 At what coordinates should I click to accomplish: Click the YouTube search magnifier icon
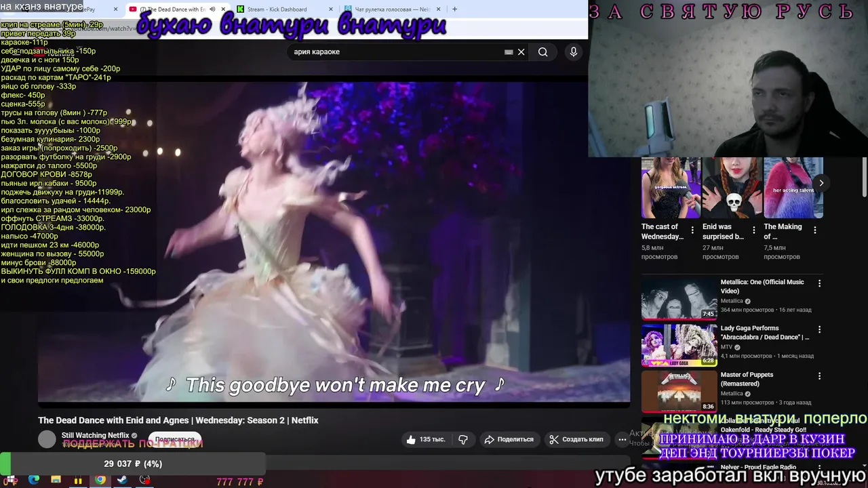pyautogui.click(x=542, y=52)
